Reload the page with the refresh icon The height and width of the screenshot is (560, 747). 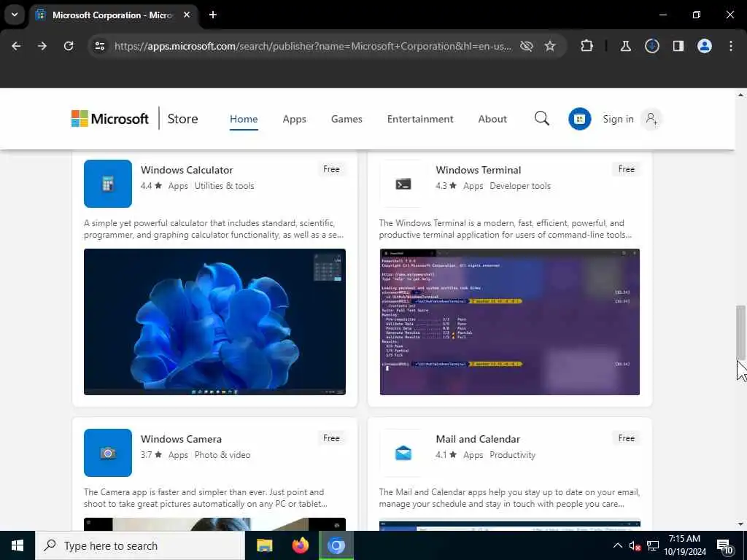pos(69,46)
